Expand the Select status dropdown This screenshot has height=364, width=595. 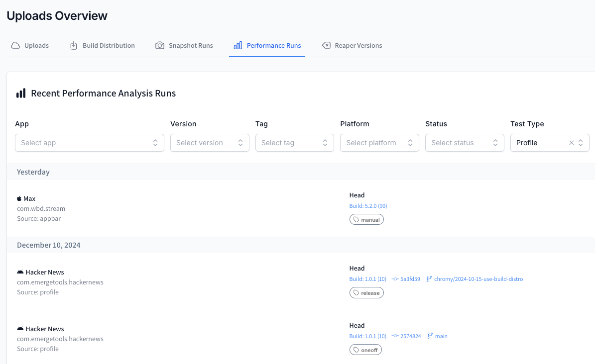(x=465, y=143)
